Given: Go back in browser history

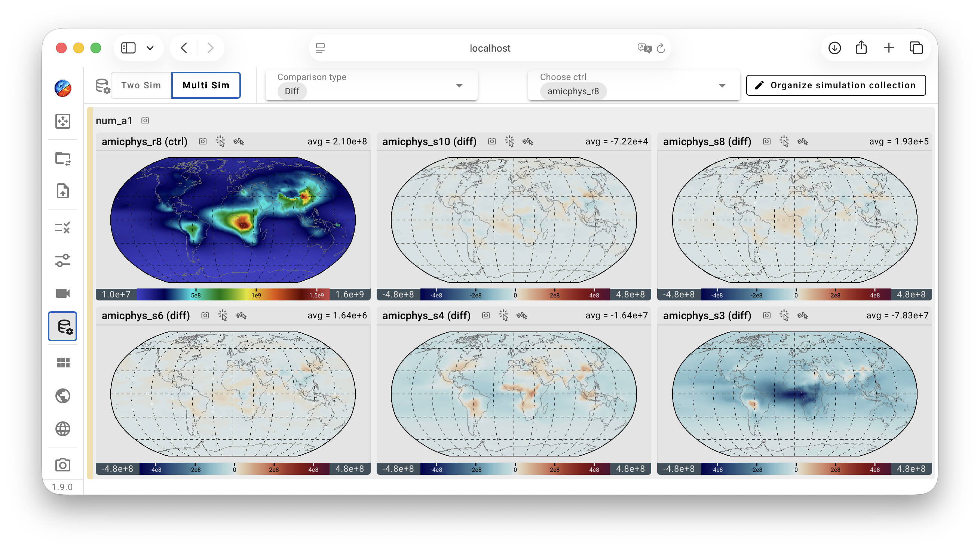Looking at the screenshot, I should (x=184, y=48).
